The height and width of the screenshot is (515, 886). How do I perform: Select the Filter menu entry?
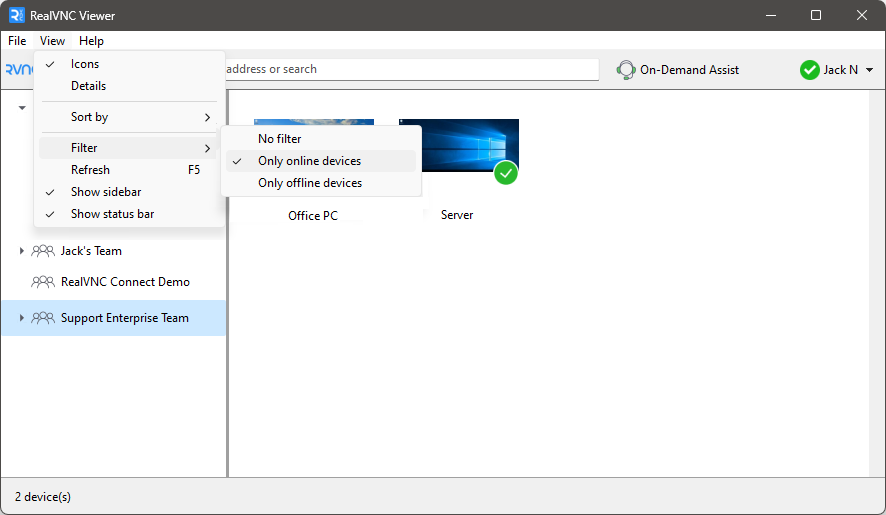[x=129, y=148]
